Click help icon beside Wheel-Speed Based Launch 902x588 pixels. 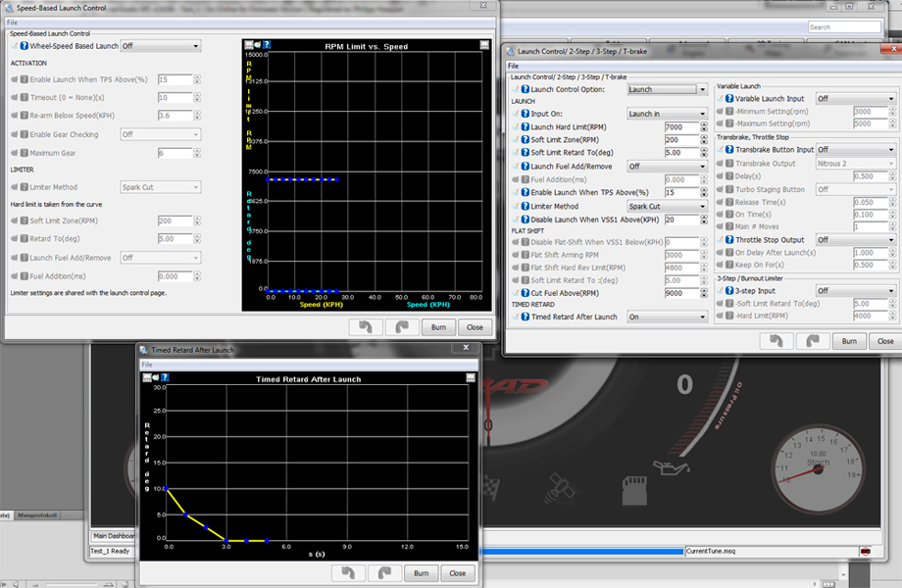(25, 46)
